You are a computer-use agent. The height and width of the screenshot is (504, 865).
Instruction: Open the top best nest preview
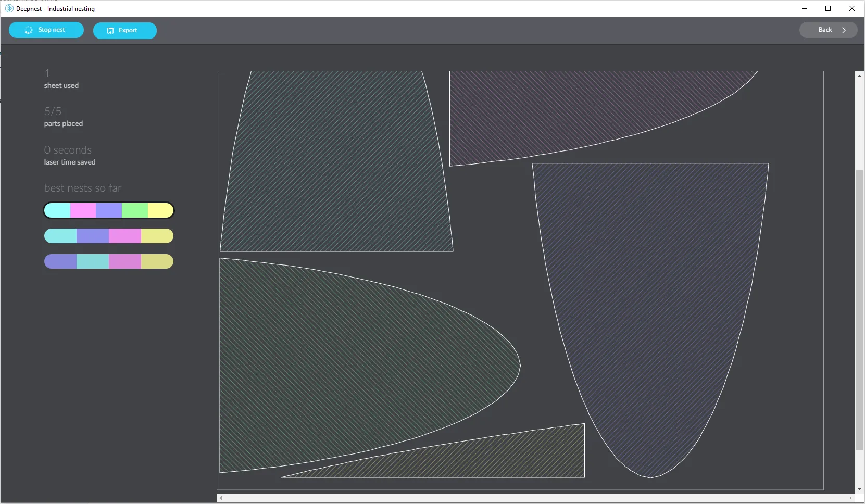pos(108,210)
